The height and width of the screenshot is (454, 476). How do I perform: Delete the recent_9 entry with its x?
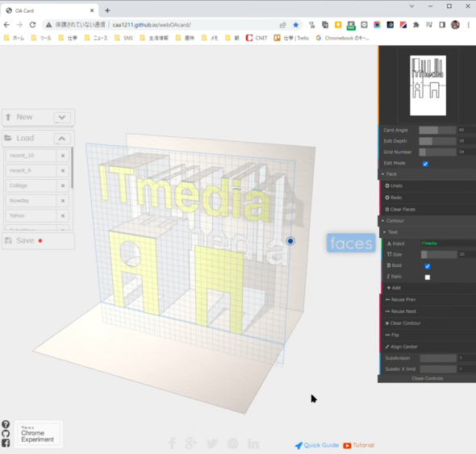pos(63,171)
